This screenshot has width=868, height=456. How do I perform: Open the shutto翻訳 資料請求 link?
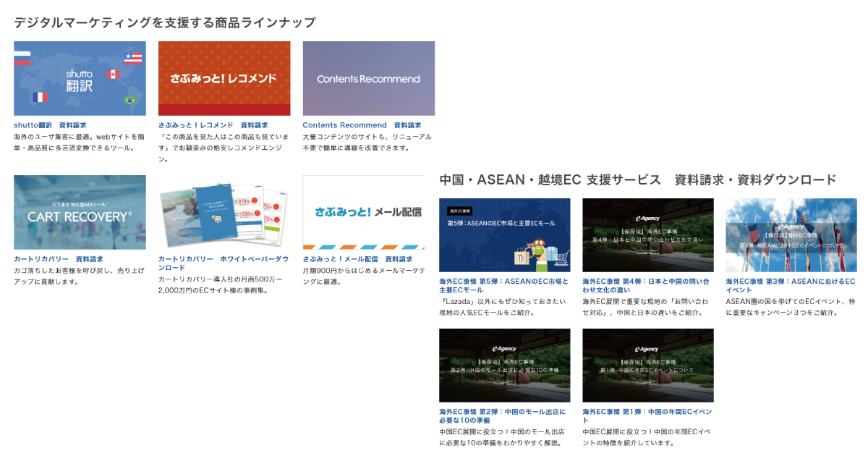pyautogui.click(x=50, y=125)
